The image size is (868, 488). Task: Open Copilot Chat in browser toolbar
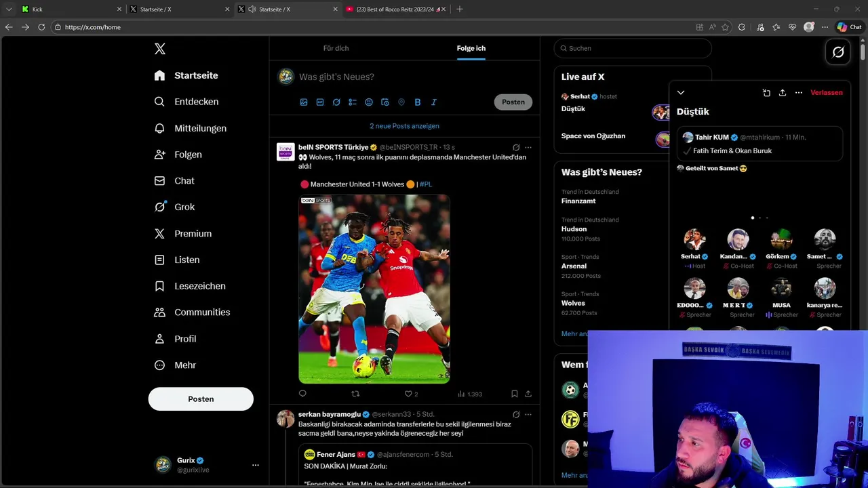point(849,27)
